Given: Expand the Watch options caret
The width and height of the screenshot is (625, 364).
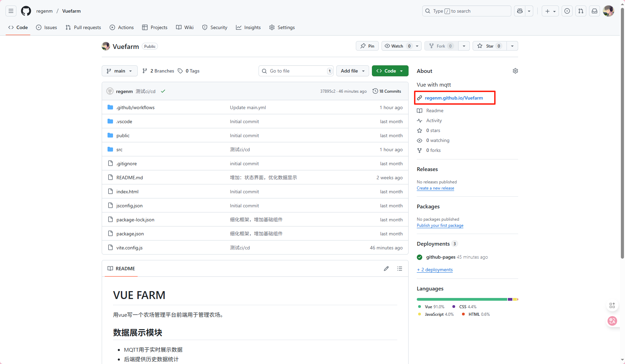Looking at the screenshot, I should pyautogui.click(x=417, y=46).
